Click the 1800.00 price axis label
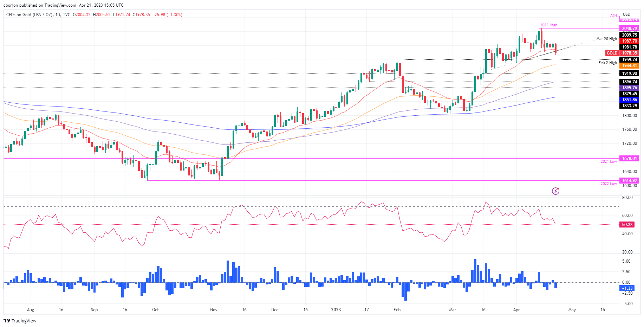 (629, 115)
